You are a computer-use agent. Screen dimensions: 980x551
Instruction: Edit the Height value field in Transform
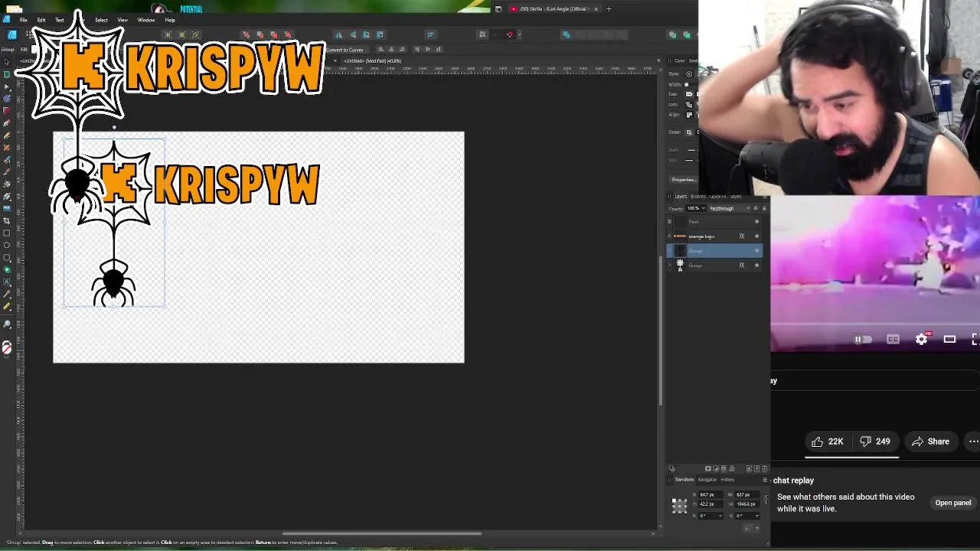(747, 504)
